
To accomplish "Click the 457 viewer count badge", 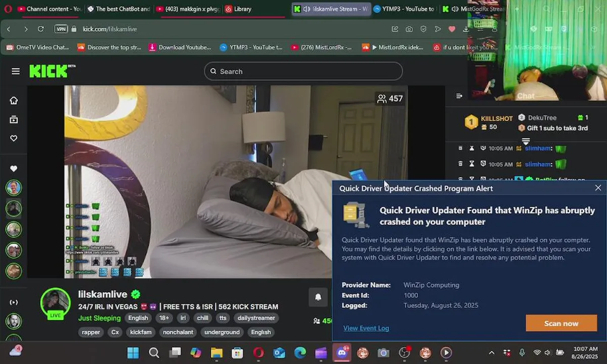I will tap(390, 99).
